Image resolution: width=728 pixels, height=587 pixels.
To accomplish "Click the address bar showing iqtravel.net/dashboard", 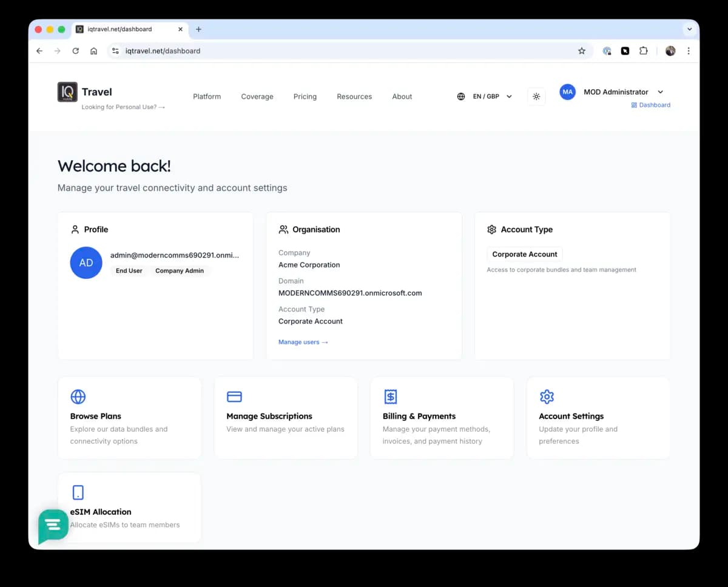I will pos(163,51).
